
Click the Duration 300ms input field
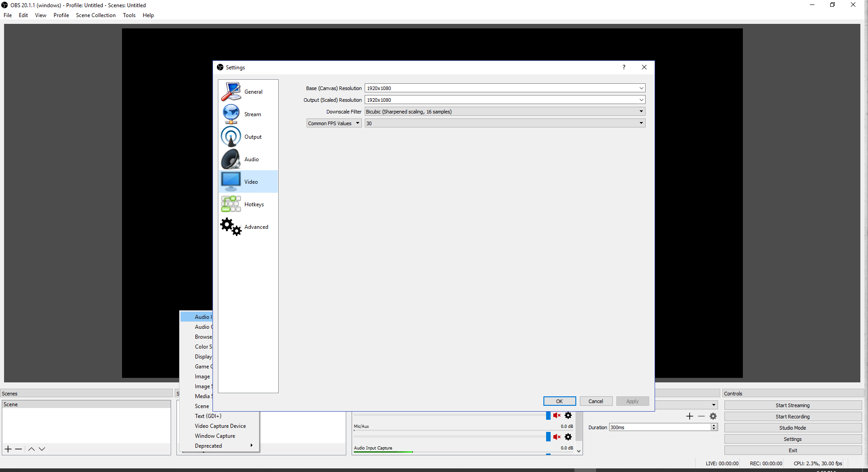coord(660,427)
